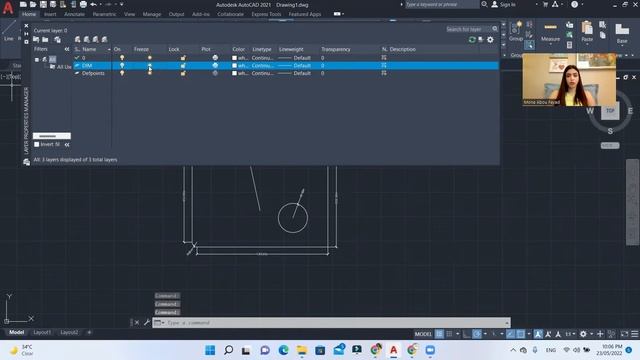Click the Workspace Switching gear in status bar
The image size is (640, 360).
(x=583, y=334)
